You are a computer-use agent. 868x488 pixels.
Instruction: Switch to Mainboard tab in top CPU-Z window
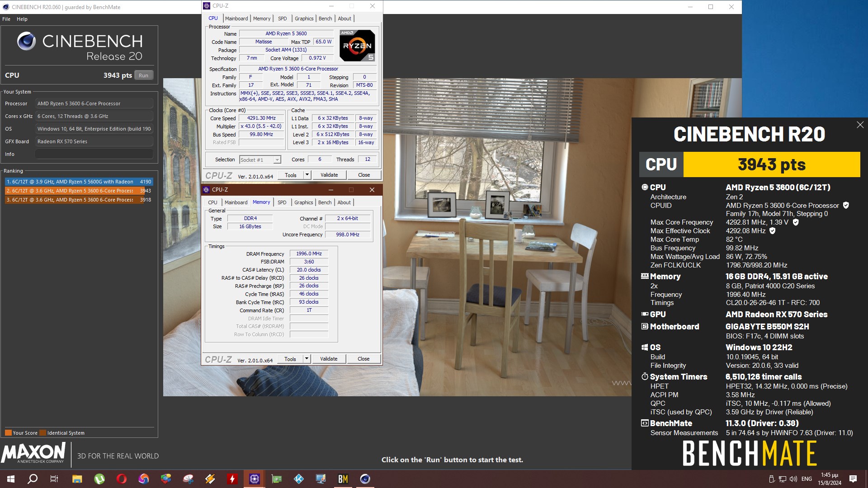(236, 19)
